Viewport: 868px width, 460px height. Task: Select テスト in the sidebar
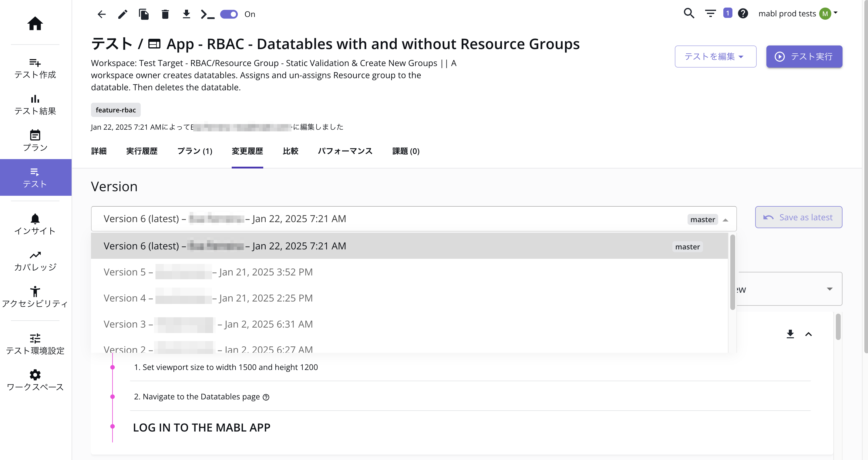click(35, 178)
